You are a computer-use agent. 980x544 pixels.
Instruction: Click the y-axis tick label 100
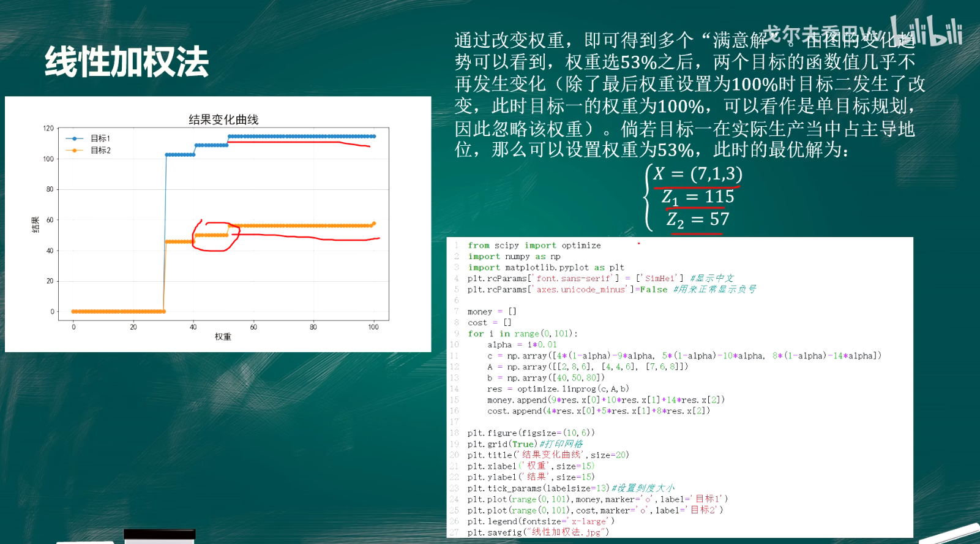coord(48,159)
